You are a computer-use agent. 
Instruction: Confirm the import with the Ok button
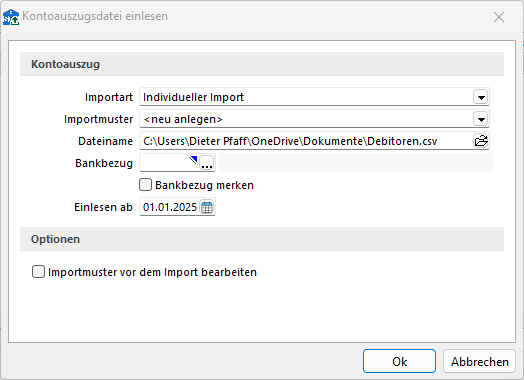click(399, 361)
